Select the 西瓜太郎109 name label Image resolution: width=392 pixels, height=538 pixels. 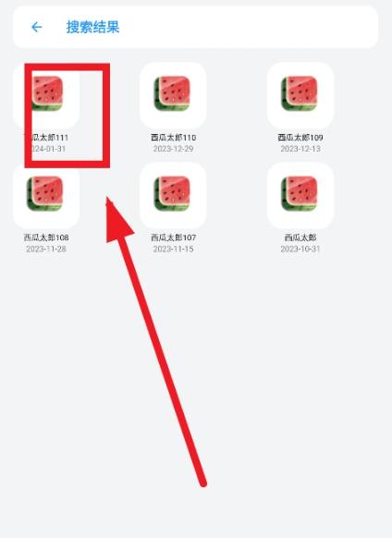pos(300,138)
